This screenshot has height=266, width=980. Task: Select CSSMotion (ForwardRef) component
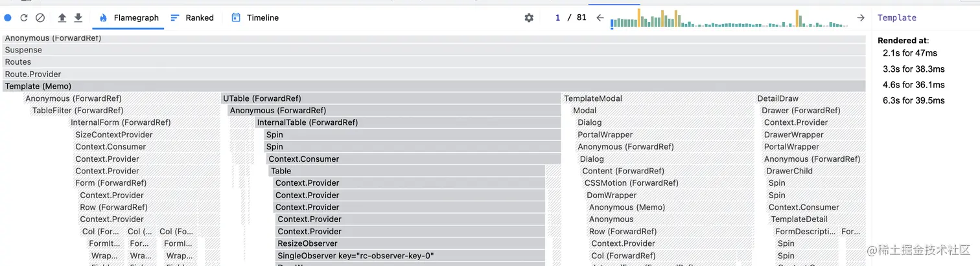pyautogui.click(x=668, y=183)
